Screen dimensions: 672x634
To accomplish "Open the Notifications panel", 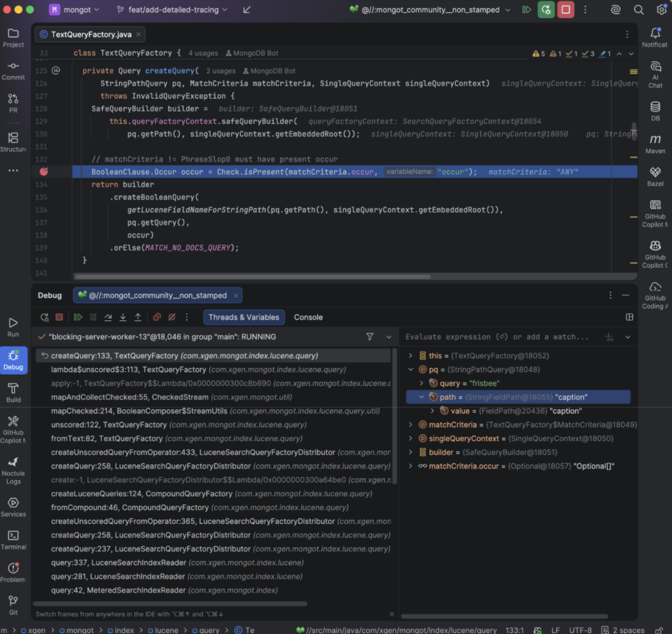I will 656,37.
